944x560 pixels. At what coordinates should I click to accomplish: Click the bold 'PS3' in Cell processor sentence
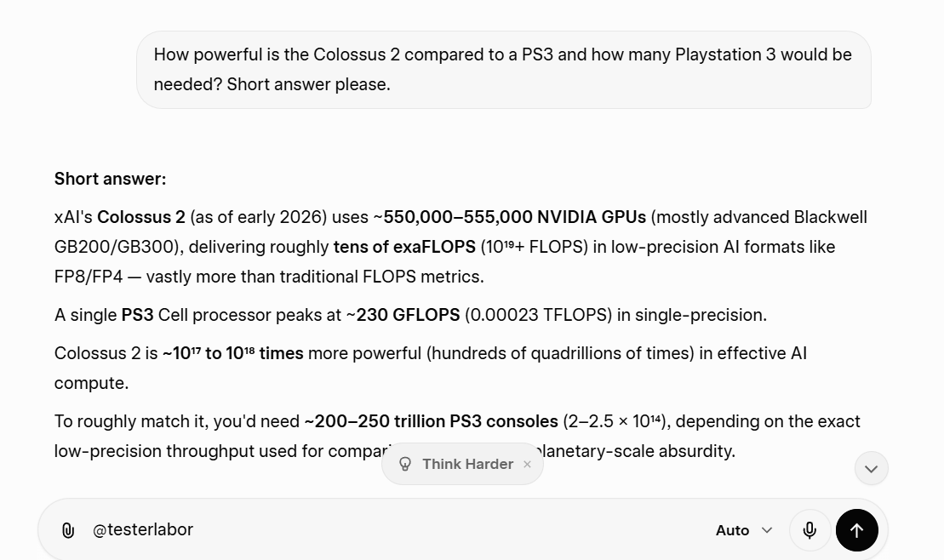137,315
